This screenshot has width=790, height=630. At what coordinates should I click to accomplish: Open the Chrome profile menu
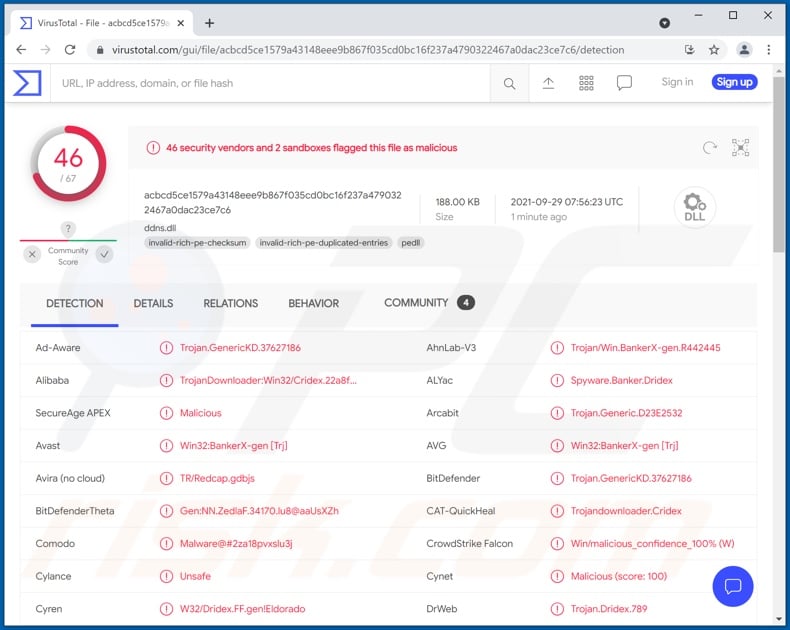(744, 49)
